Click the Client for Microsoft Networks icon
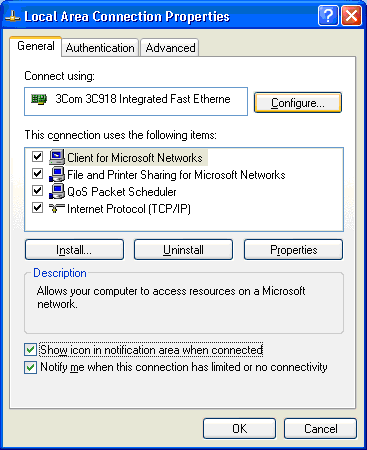367x450 pixels. click(57, 157)
